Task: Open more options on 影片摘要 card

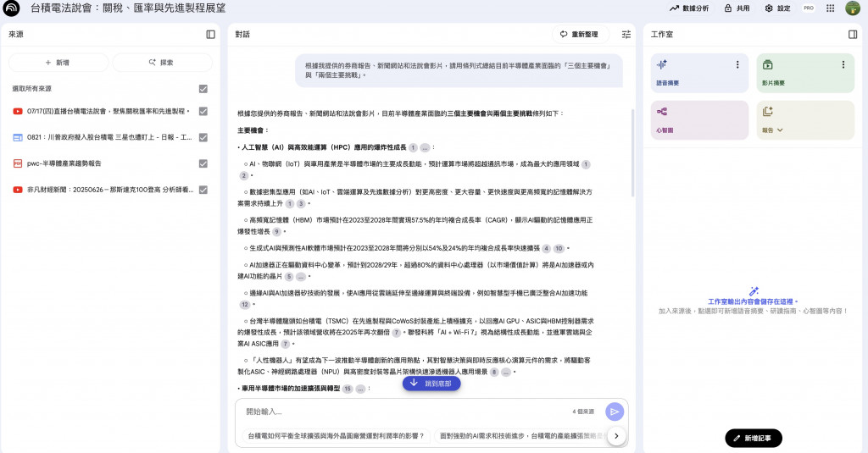Action: [843, 64]
